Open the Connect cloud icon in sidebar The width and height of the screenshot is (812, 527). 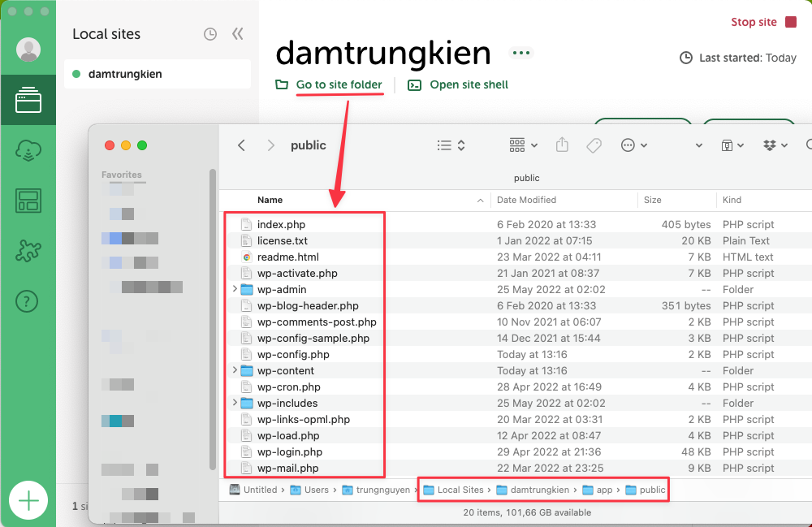28,151
